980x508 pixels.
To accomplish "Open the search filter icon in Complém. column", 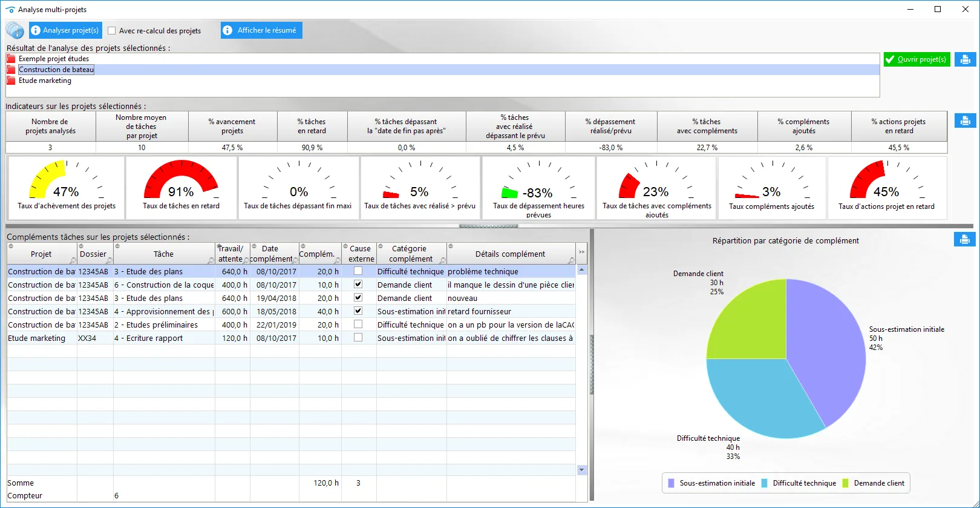I will pyautogui.click(x=338, y=261).
